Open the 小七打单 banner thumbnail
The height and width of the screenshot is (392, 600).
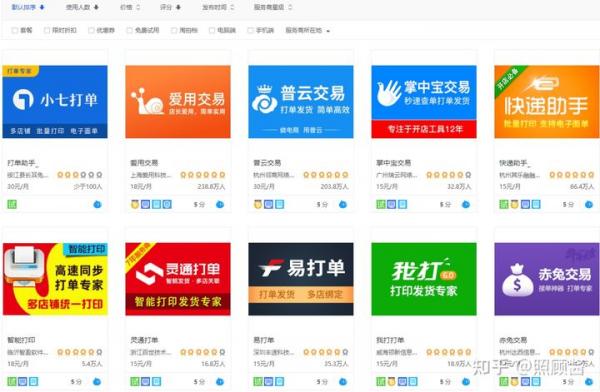55,101
